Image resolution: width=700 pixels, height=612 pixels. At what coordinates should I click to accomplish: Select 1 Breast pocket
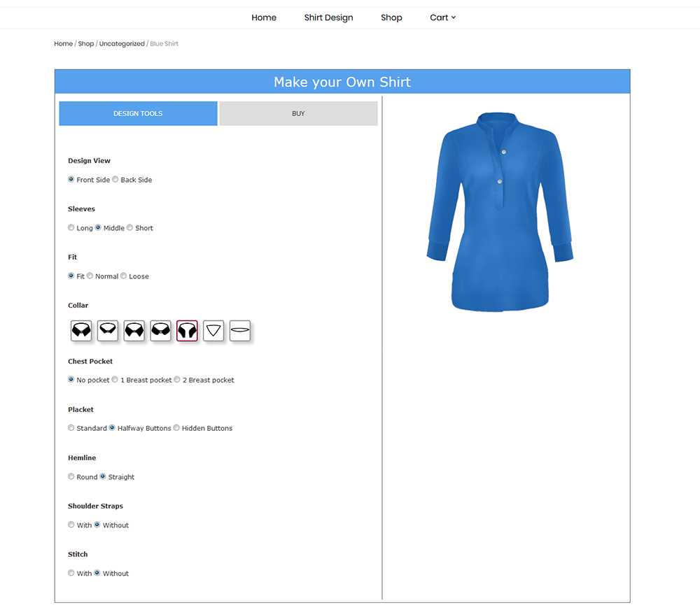pyautogui.click(x=115, y=380)
